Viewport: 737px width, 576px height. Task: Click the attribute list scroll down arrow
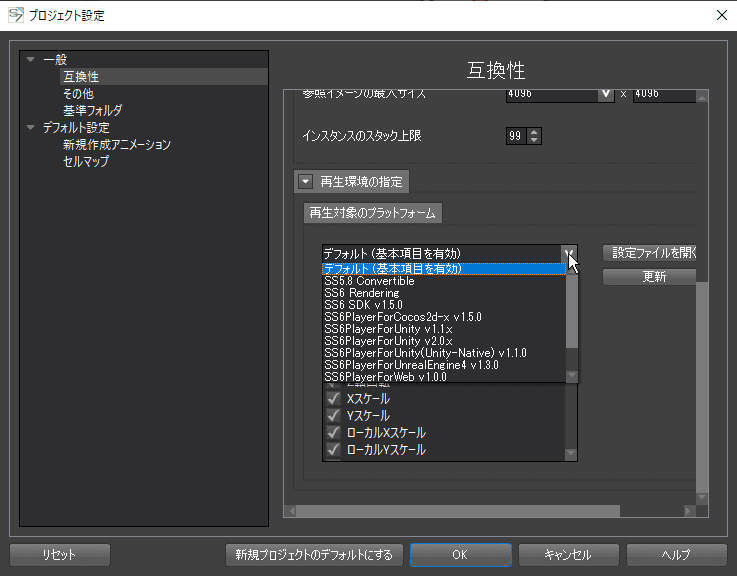tap(571, 453)
